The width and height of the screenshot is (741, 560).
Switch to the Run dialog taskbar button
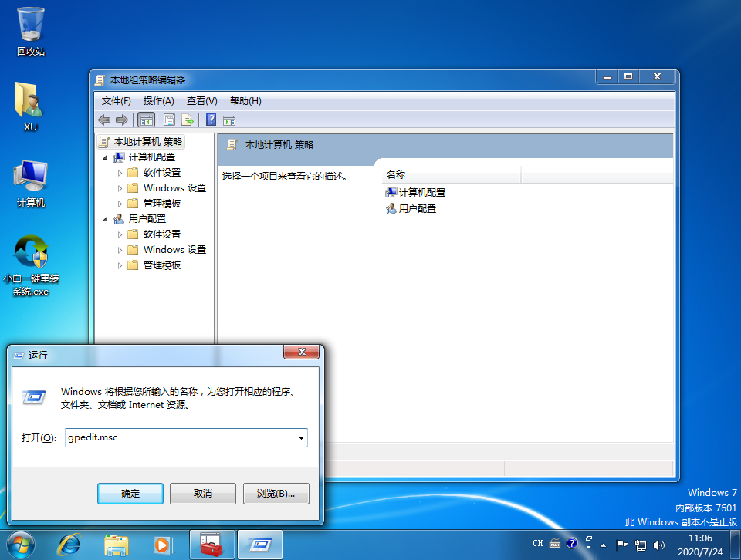(260, 545)
